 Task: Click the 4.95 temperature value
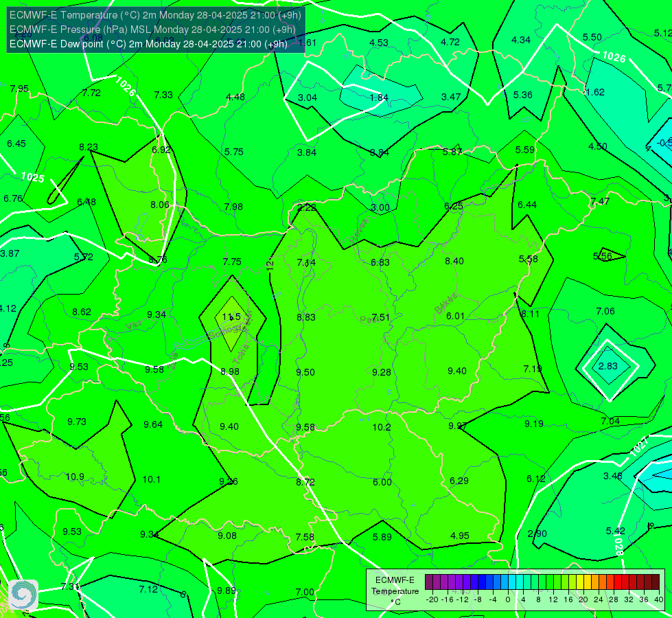[x=460, y=536]
